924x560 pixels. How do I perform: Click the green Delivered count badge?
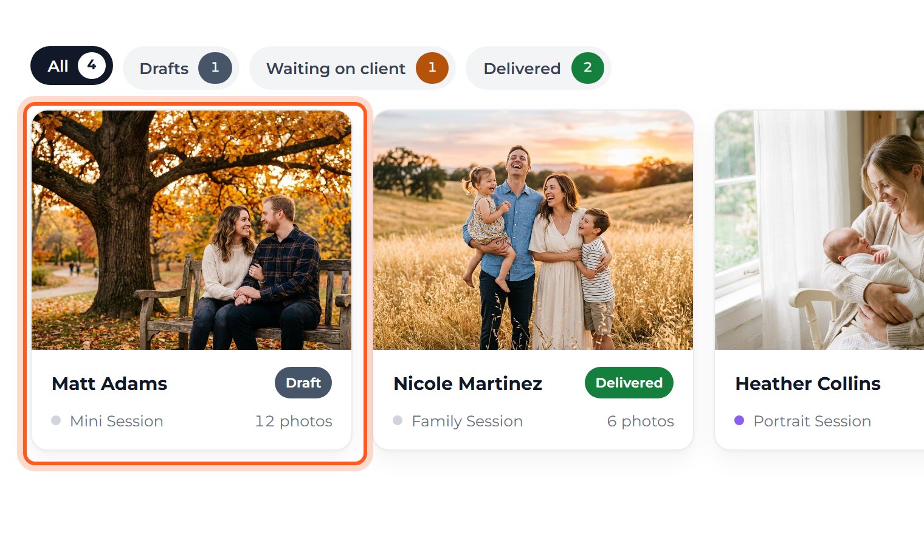pos(588,68)
